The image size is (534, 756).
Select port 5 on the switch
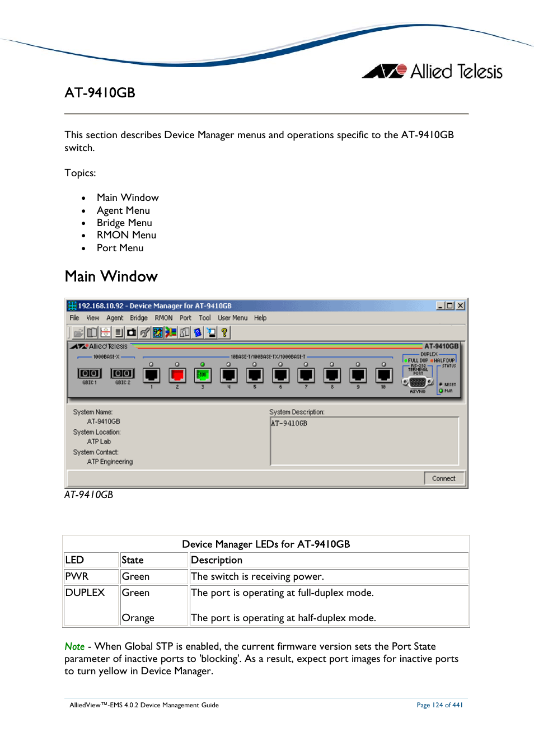coord(255,375)
